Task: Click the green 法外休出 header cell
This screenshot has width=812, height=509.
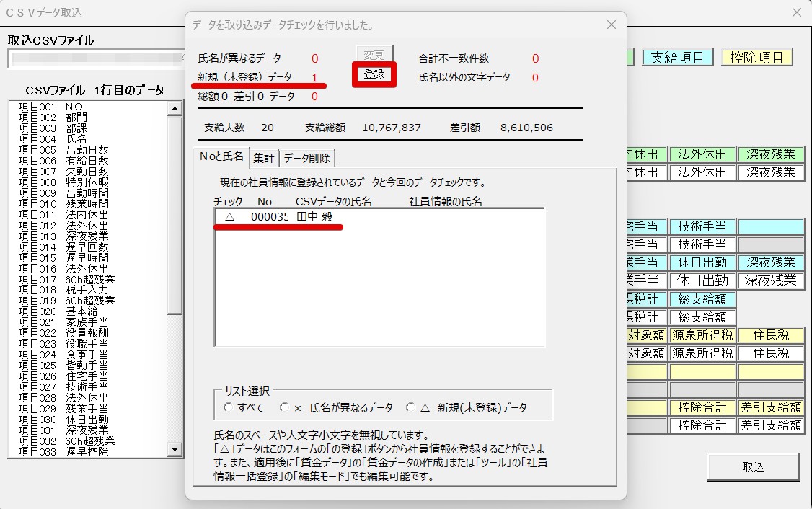Action: pyautogui.click(x=702, y=154)
